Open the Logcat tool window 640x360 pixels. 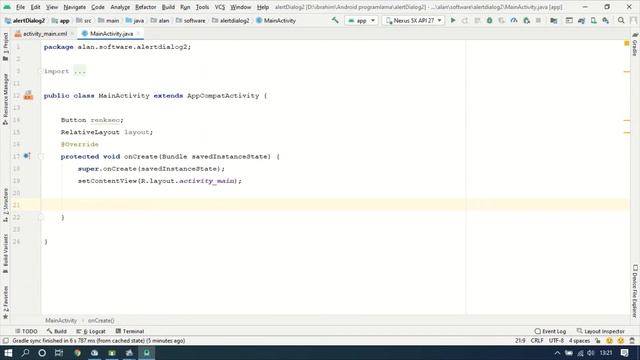91,331
